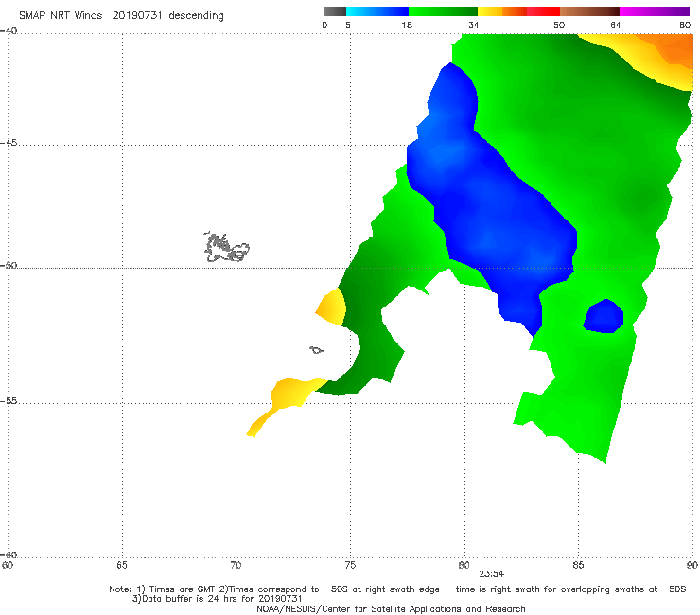Click the '64' color scale label
The width and height of the screenshot is (700, 615).
click(616, 25)
